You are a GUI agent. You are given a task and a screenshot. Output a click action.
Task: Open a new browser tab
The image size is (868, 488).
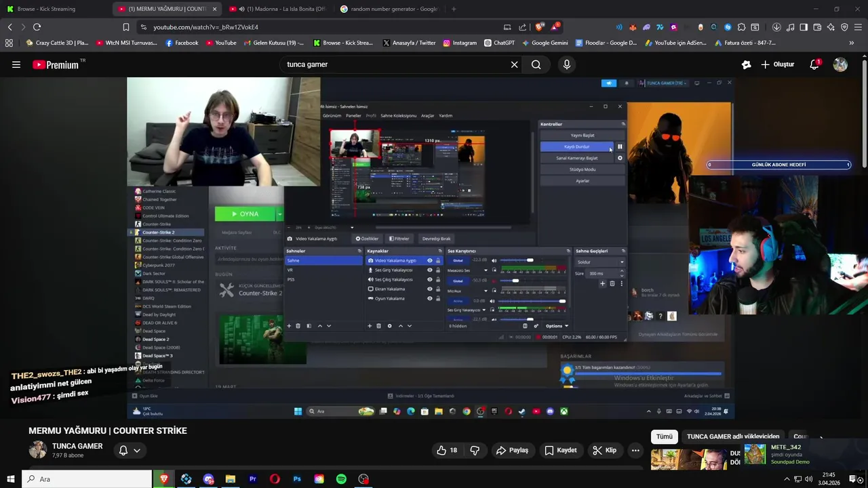(x=454, y=9)
